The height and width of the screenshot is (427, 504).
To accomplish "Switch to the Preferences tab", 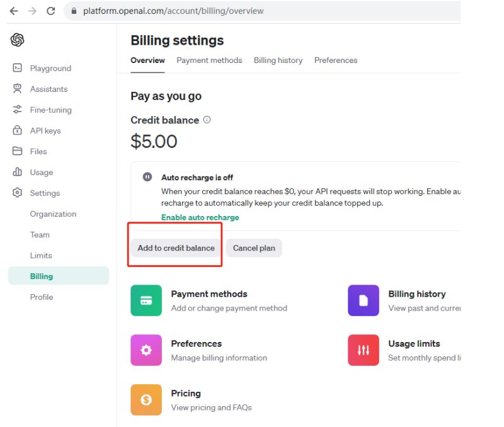I will (x=336, y=60).
